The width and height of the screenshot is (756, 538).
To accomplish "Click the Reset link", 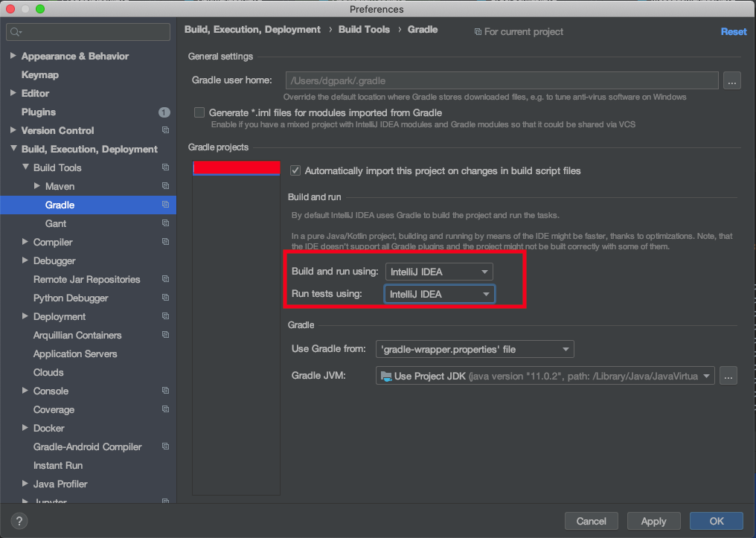I will click(x=734, y=32).
